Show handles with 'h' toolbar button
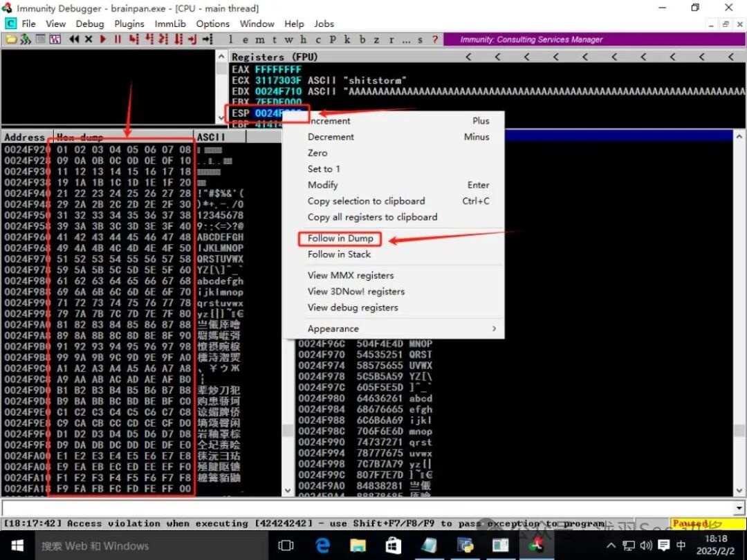 (x=304, y=39)
